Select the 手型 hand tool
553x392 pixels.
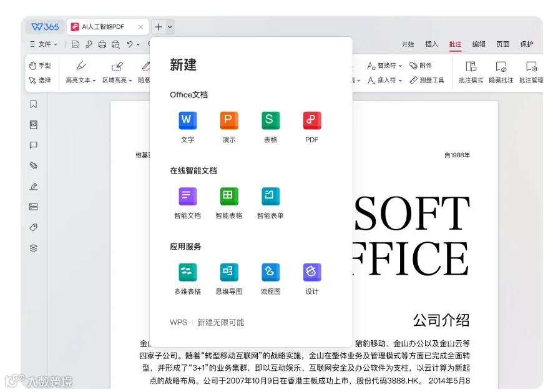(40, 66)
